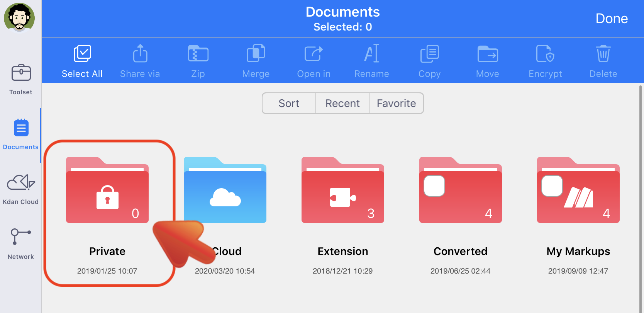Tap Select All in the toolbar
The image size is (644, 313).
coord(82,61)
